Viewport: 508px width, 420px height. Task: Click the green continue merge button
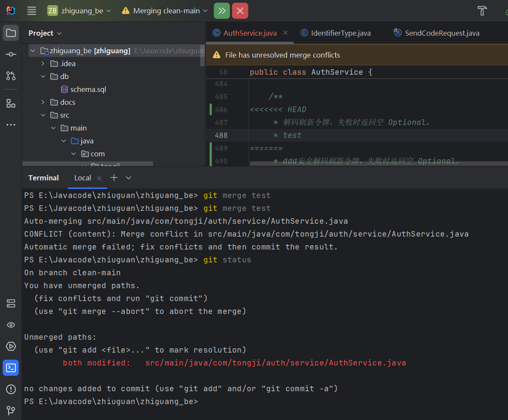(x=222, y=11)
